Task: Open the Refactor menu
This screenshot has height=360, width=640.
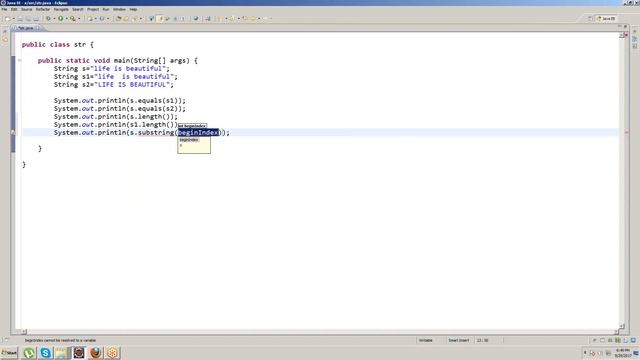Action: click(43, 9)
